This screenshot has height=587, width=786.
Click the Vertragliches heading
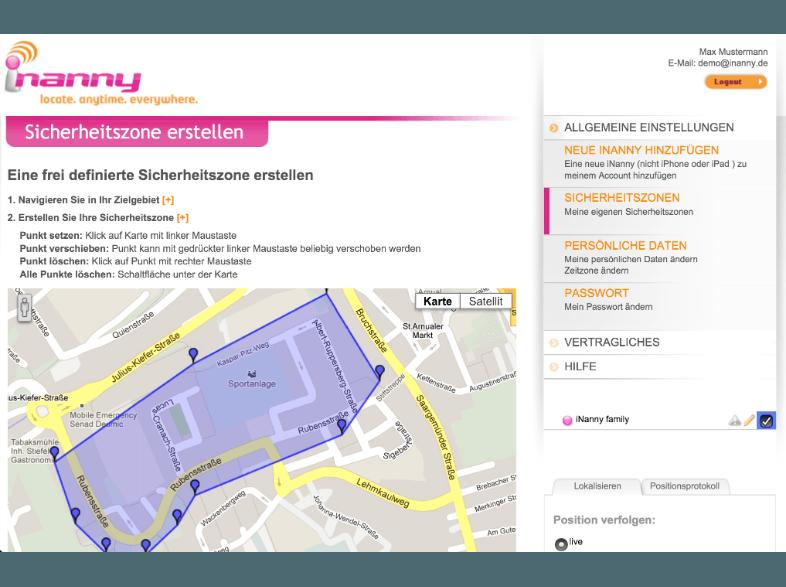click(x=612, y=343)
